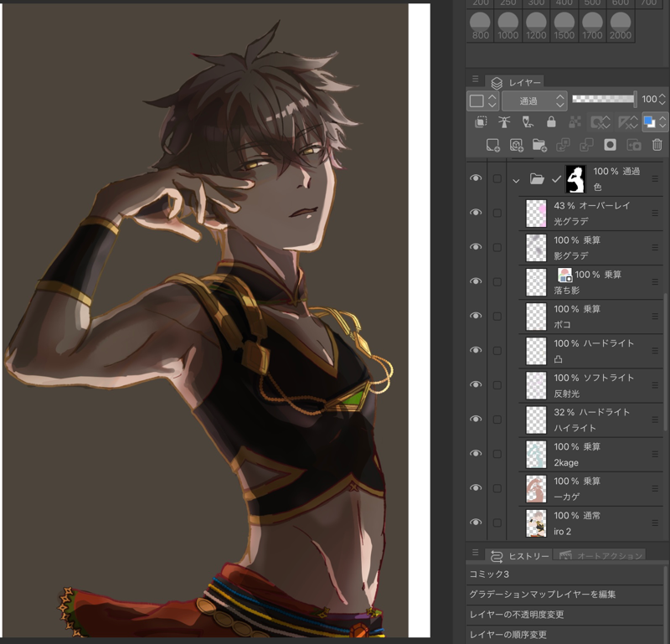The width and height of the screenshot is (670, 644).
Task: Select the 一カゲ layer thumbnail
Action: point(536,489)
